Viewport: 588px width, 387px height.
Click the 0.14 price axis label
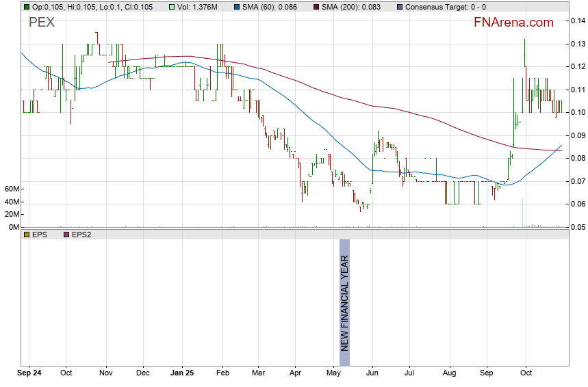[x=578, y=21]
